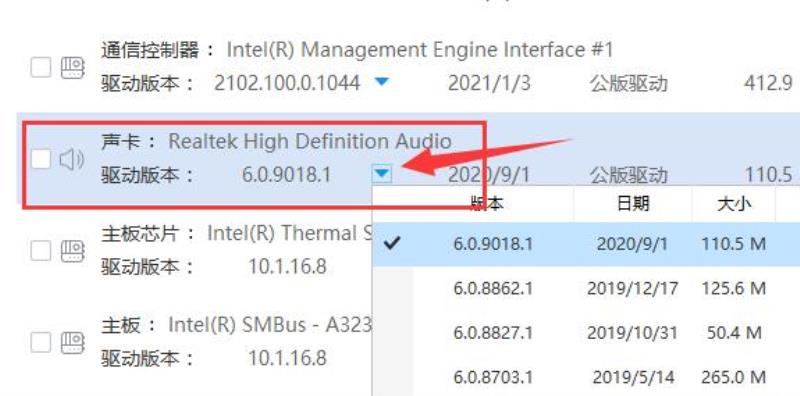Click the 大小 column header
The width and height of the screenshot is (800, 396).
[x=733, y=204]
